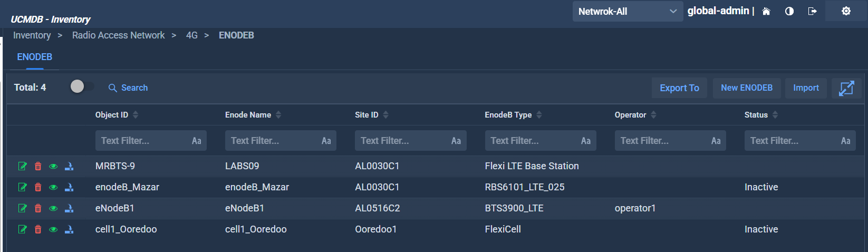Screen dimensions: 868x252
Task: Sort by Object ID column arrows
Action: pyautogui.click(x=136, y=115)
